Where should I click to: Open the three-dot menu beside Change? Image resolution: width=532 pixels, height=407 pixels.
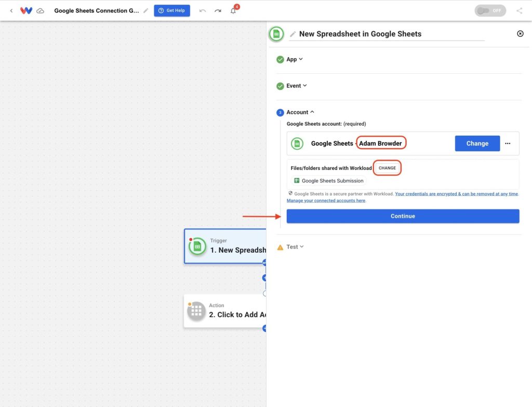click(x=508, y=143)
